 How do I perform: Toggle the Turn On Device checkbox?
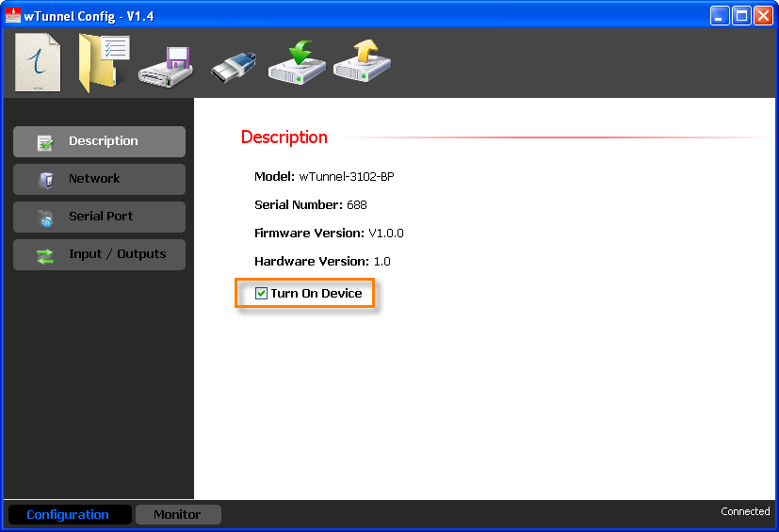click(x=262, y=294)
